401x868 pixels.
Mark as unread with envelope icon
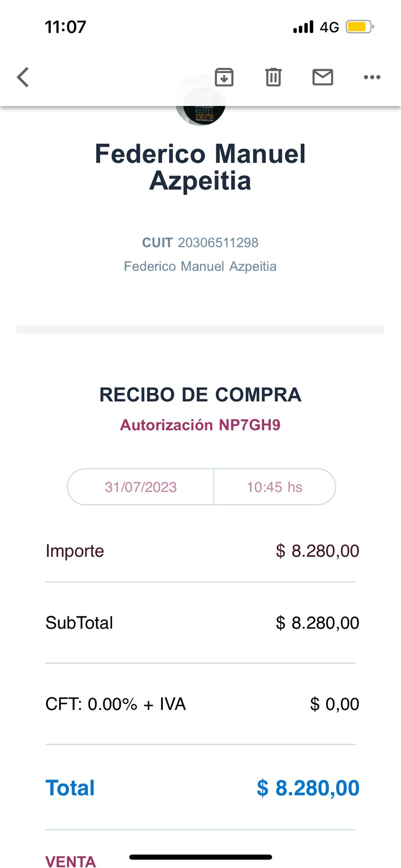click(x=323, y=77)
